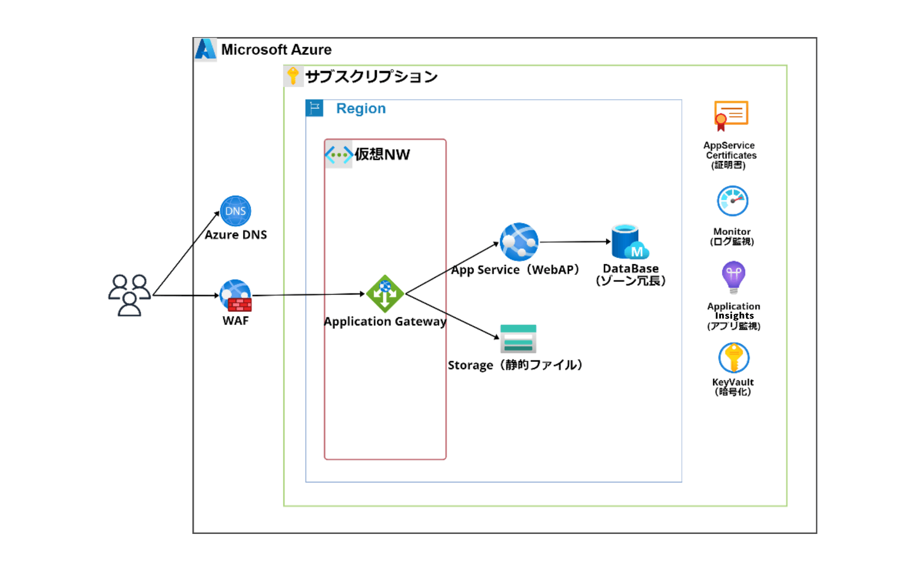Click the 'DataBase (ゾーン冗長)' label
Image resolution: width=924 pixels, height=571 pixels.
click(x=630, y=274)
